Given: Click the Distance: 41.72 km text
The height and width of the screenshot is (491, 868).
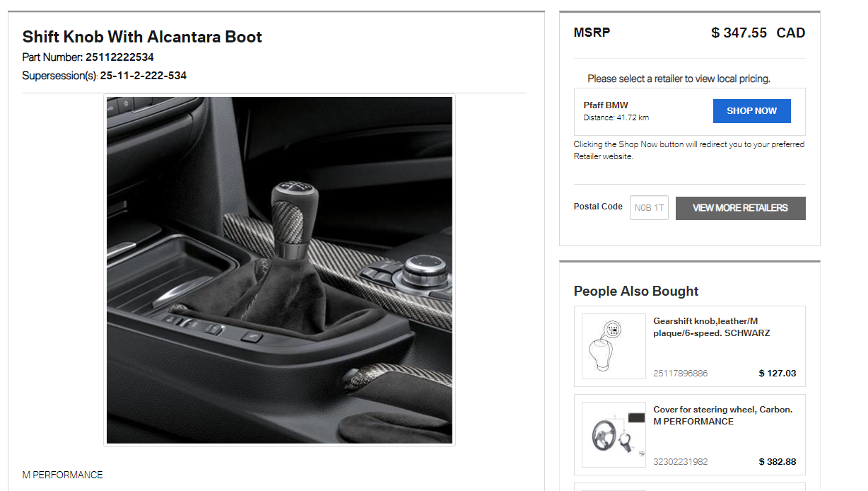Looking at the screenshot, I should tap(616, 117).
